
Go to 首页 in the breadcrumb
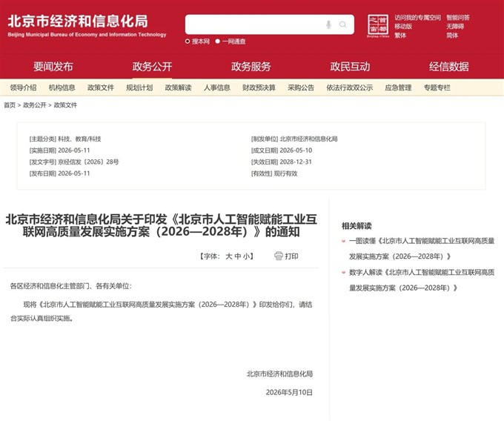(x=10, y=105)
